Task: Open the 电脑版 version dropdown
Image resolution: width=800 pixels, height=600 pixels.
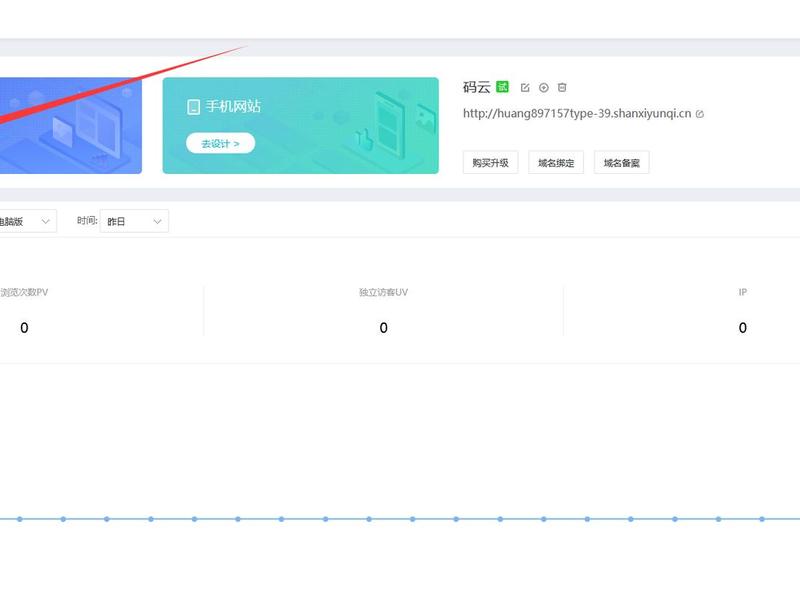Action: tap(28, 221)
